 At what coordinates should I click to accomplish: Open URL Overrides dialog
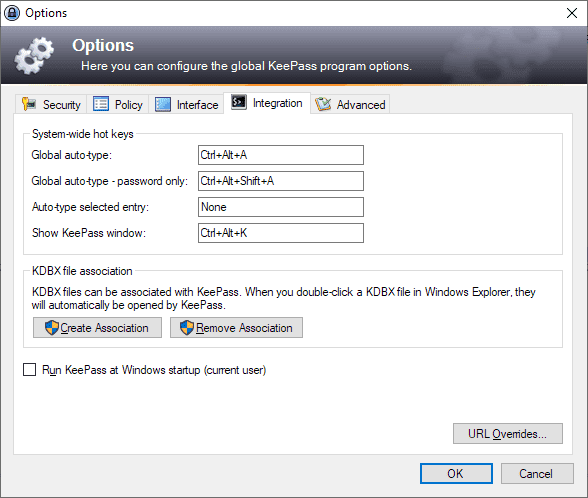tap(508, 434)
